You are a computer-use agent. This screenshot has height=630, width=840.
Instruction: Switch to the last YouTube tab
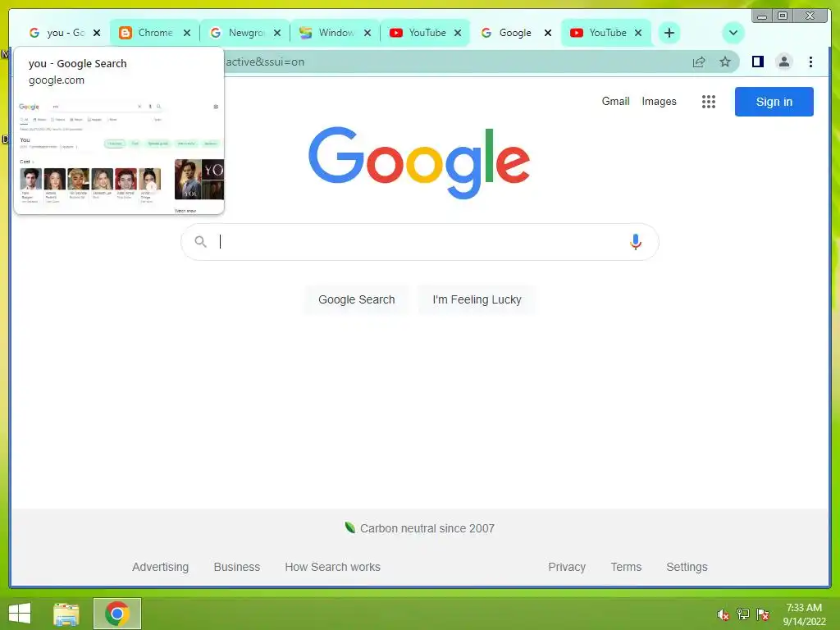pos(607,33)
